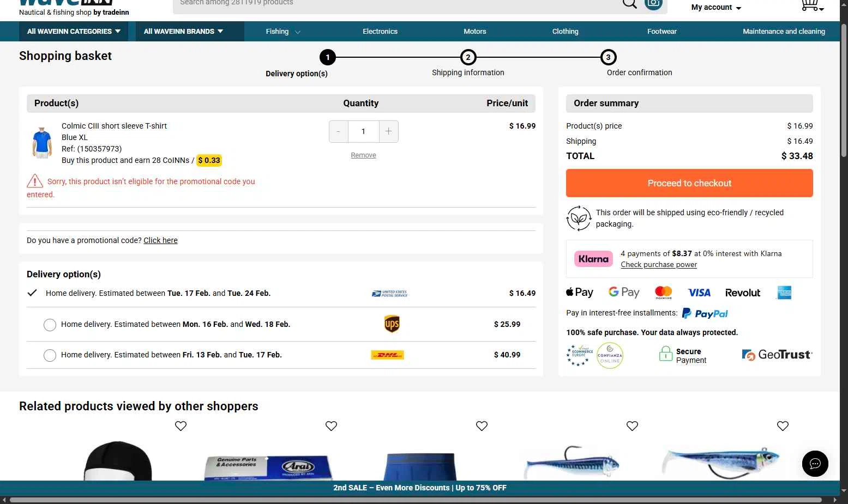This screenshot has width=848, height=504.
Task: Open the camera image search icon
Action: pos(653,4)
